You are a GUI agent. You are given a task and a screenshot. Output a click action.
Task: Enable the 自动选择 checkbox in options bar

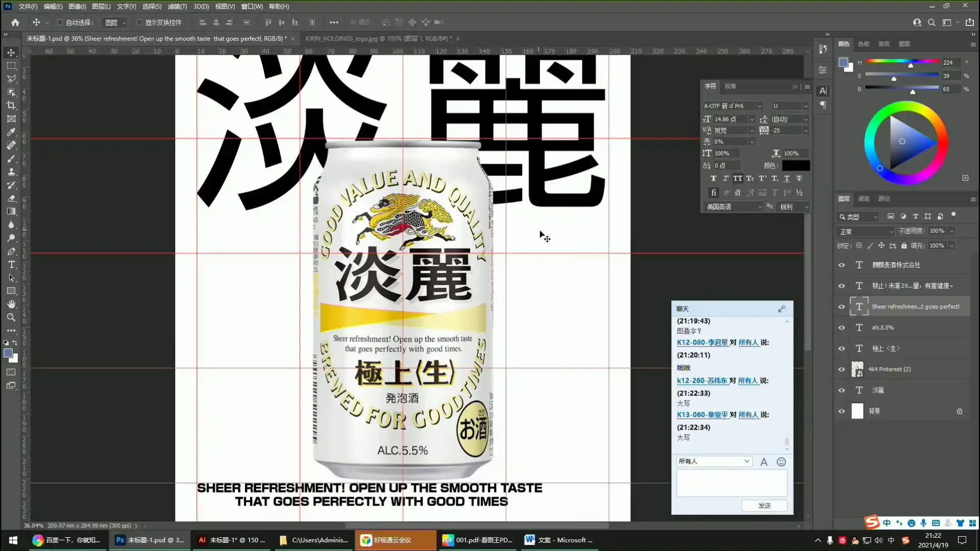click(x=59, y=22)
